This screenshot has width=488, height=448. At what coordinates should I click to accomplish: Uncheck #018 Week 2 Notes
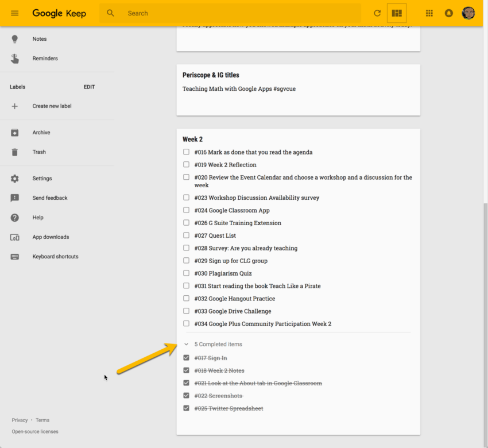click(x=186, y=370)
